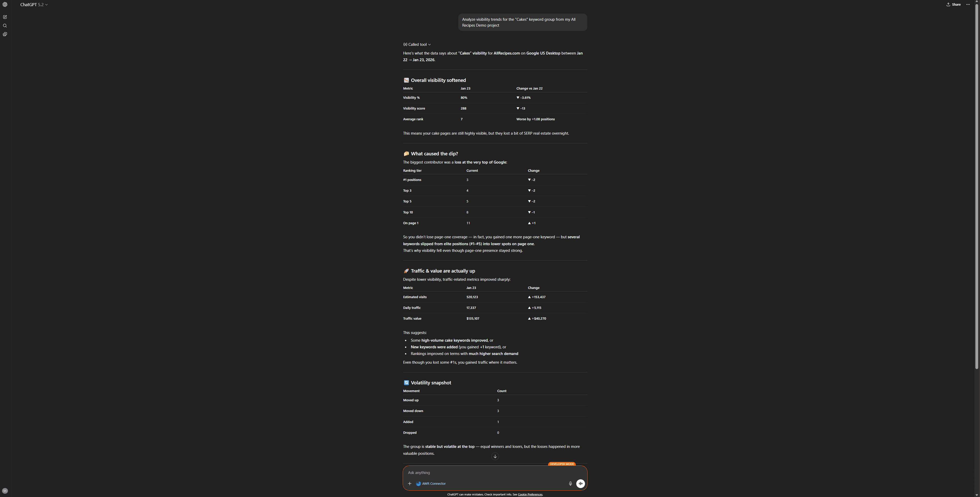Click the scroll-to-bottom arrow

[x=495, y=456]
